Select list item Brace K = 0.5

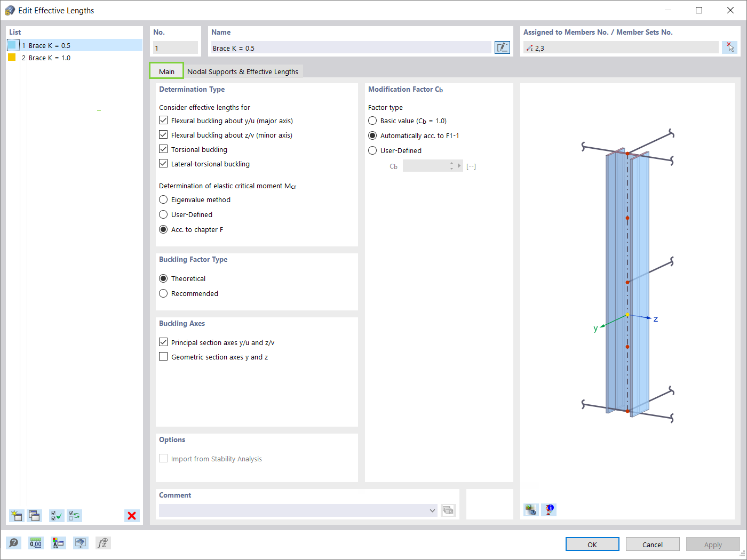pos(75,45)
